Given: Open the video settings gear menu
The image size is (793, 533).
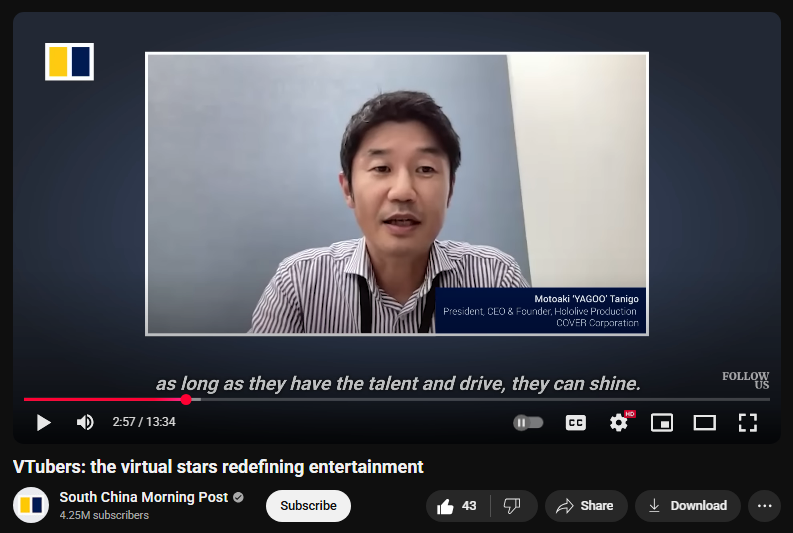Looking at the screenshot, I should (x=619, y=423).
